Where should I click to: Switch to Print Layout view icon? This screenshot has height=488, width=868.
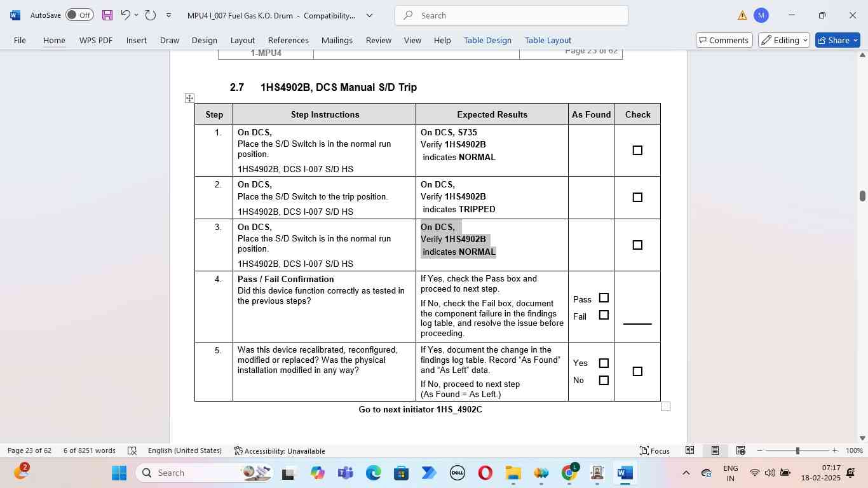pos(715,451)
